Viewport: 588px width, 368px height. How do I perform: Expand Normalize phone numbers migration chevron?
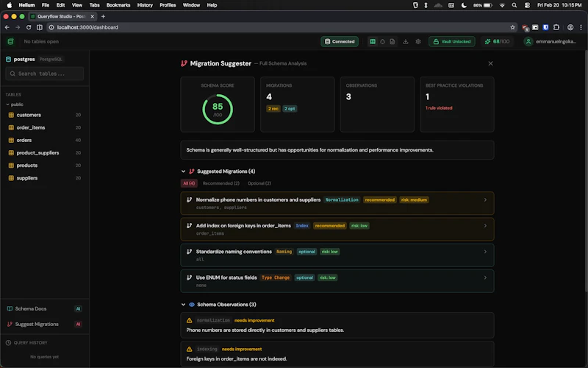[x=485, y=199]
